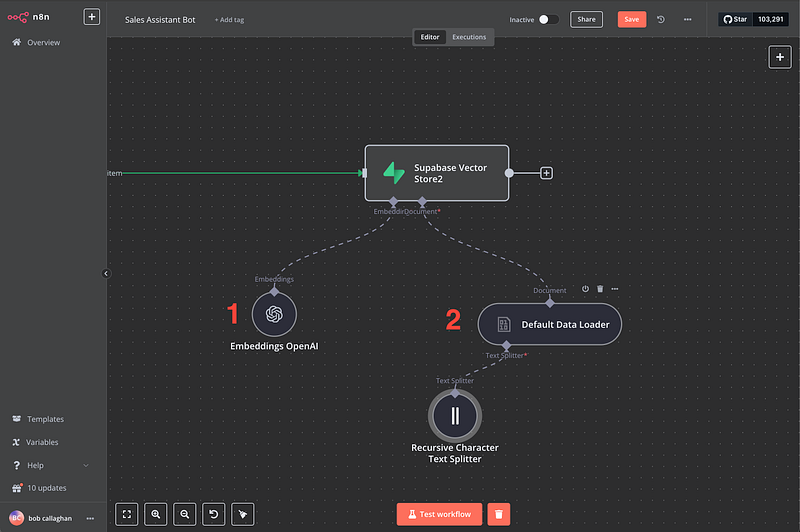800x532 pixels.
Task: Select the Editor tab
Action: (x=430, y=37)
